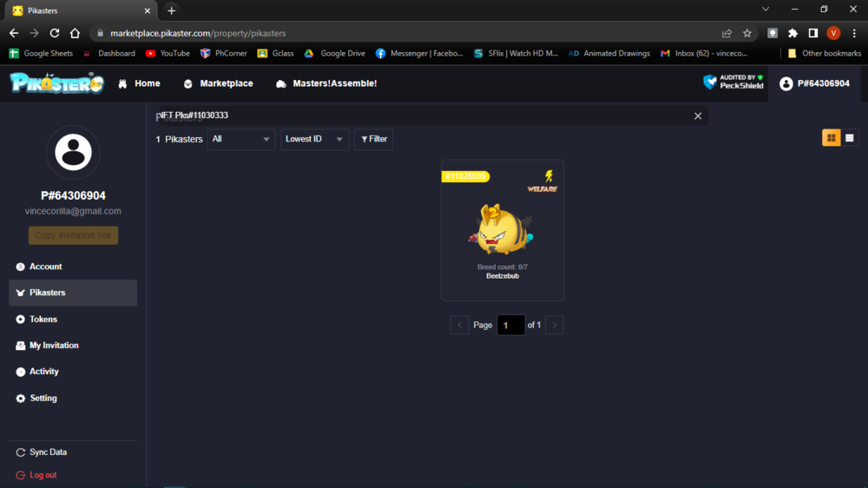
Task: Select the Beelzebub Pikaster card
Action: (502, 230)
